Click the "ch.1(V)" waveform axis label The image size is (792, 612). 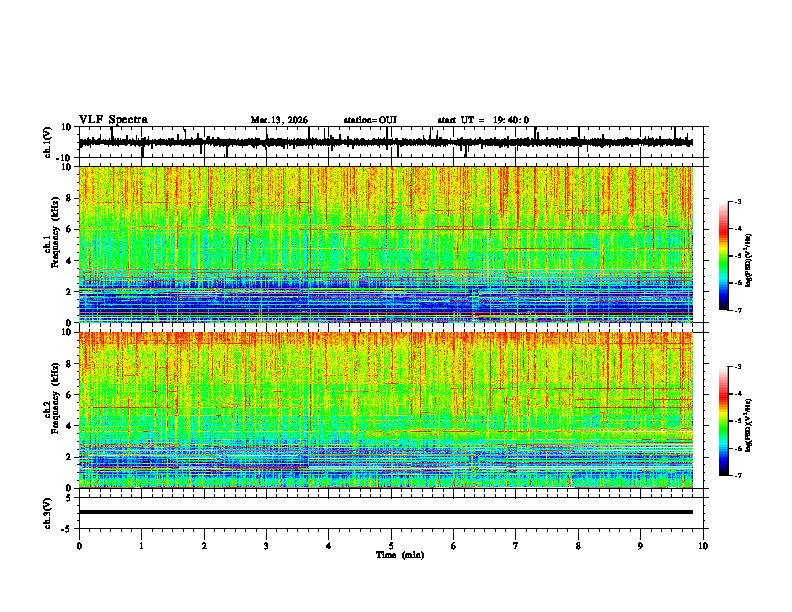pos(48,142)
